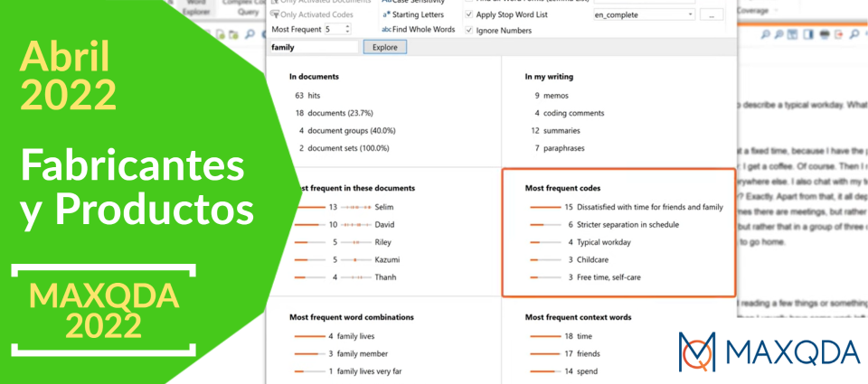Click the Explore button
Viewport: 868px width, 384px height.
tap(385, 48)
